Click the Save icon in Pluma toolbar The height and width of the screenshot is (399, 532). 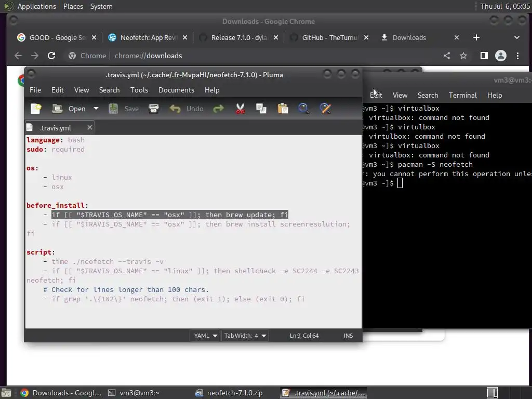(113, 109)
